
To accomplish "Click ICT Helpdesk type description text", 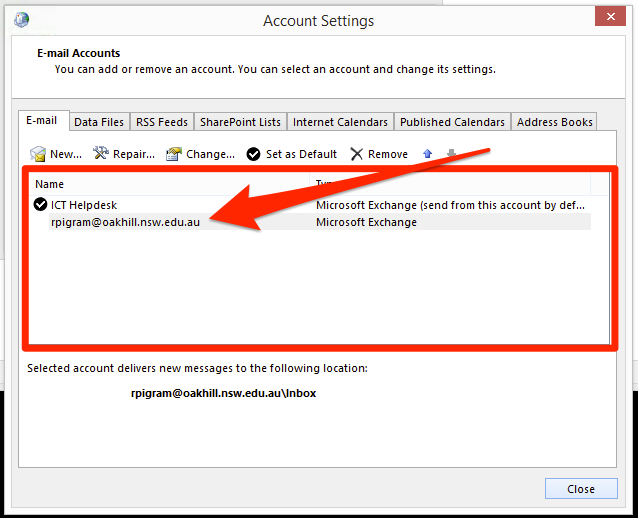I will coord(450,205).
